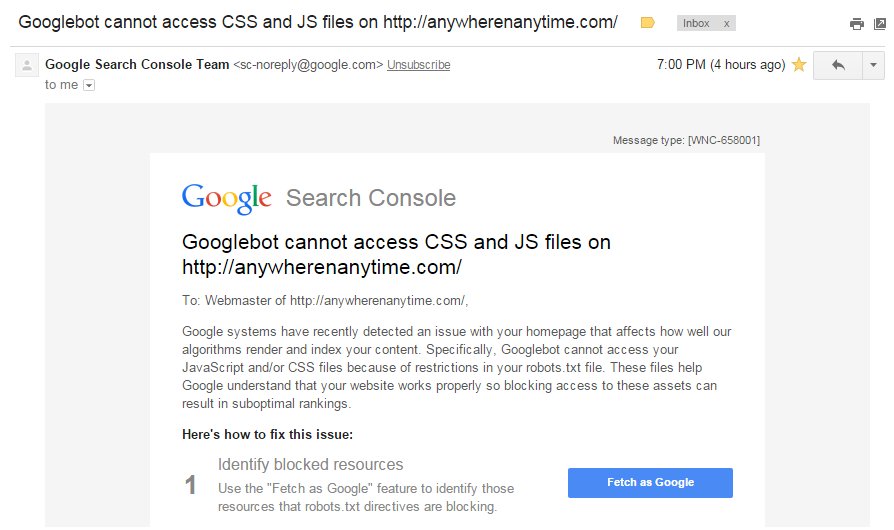Remove the Inbox label with the x
This screenshot has width=894, height=530.
tap(726, 23)
